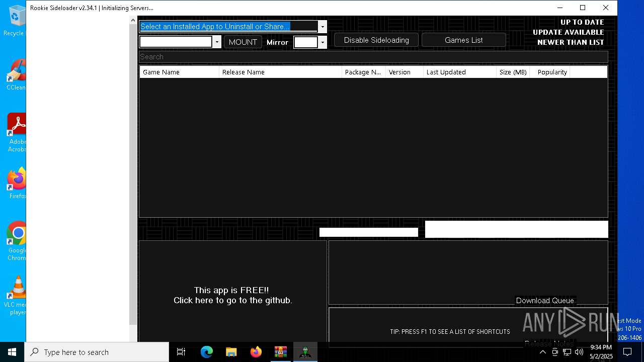Select the Adobe Acrobat desktop icon
The height and width of the screenshot is (362, 644).
coord(16,133)
